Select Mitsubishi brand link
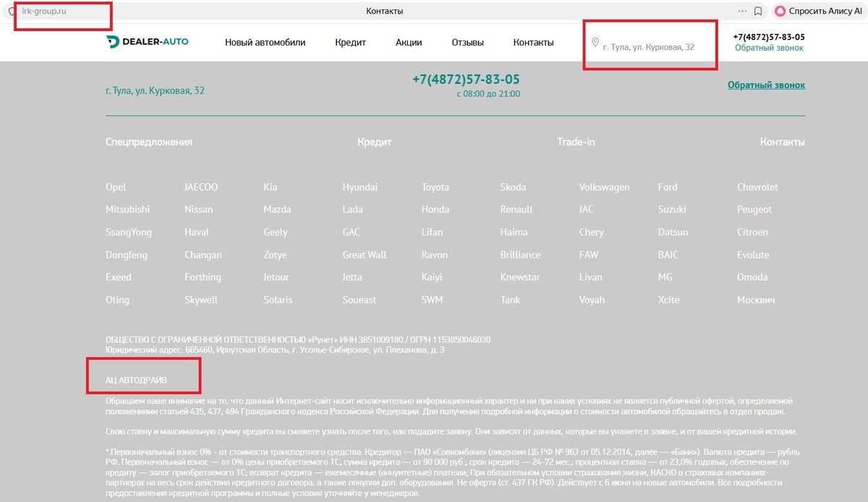Screen dimensions: 868x502 tap(127, 209)
